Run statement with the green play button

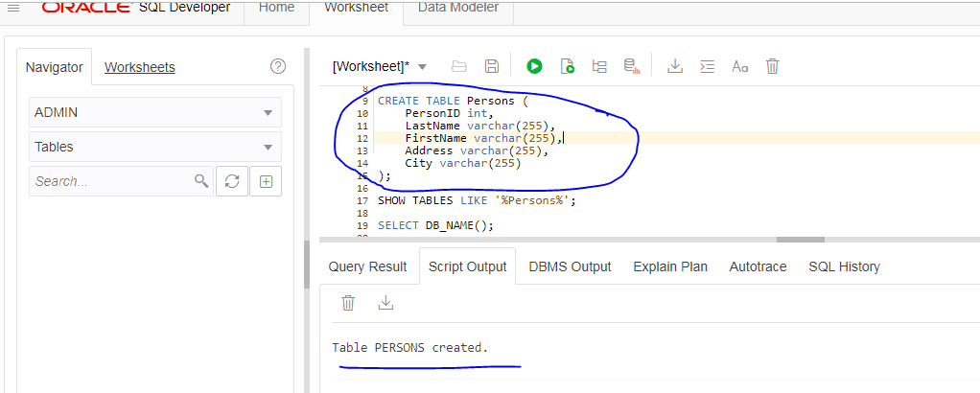(534, 66)
